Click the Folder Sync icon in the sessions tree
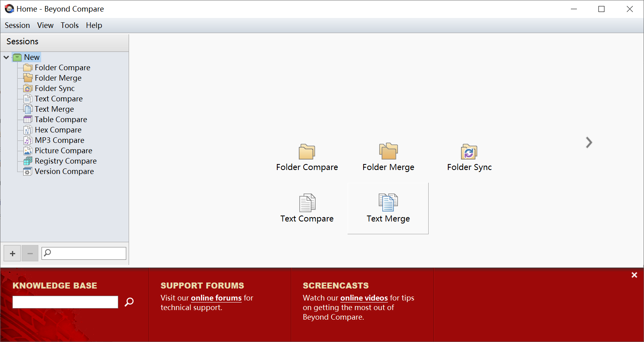Viewport: 644px width, 342px height. click(x=28, y=88)
